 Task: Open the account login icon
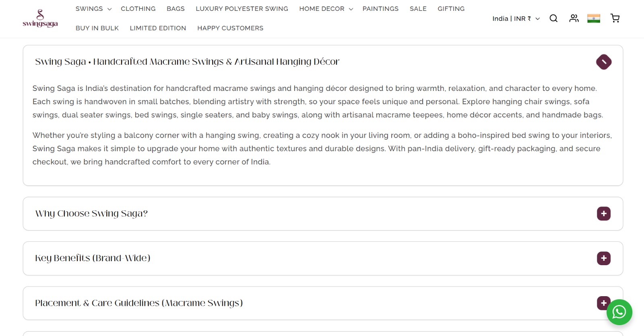tap(574, 19)
